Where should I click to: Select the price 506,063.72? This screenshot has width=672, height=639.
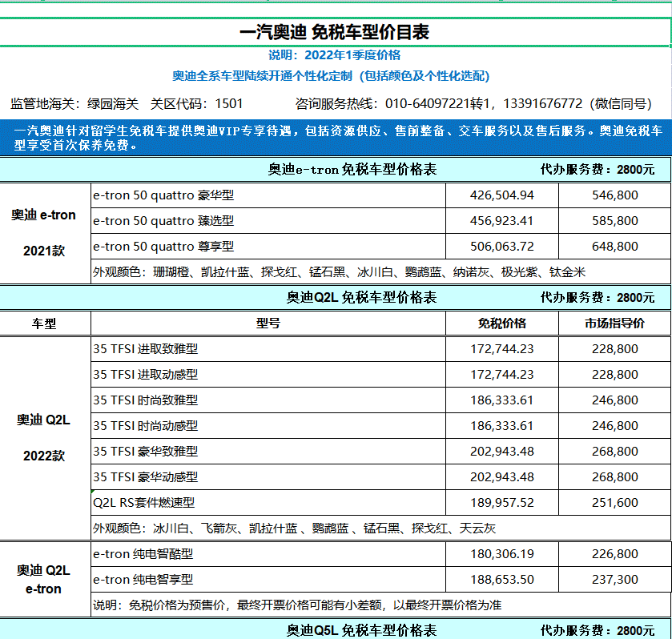click(x=502, y=247)
